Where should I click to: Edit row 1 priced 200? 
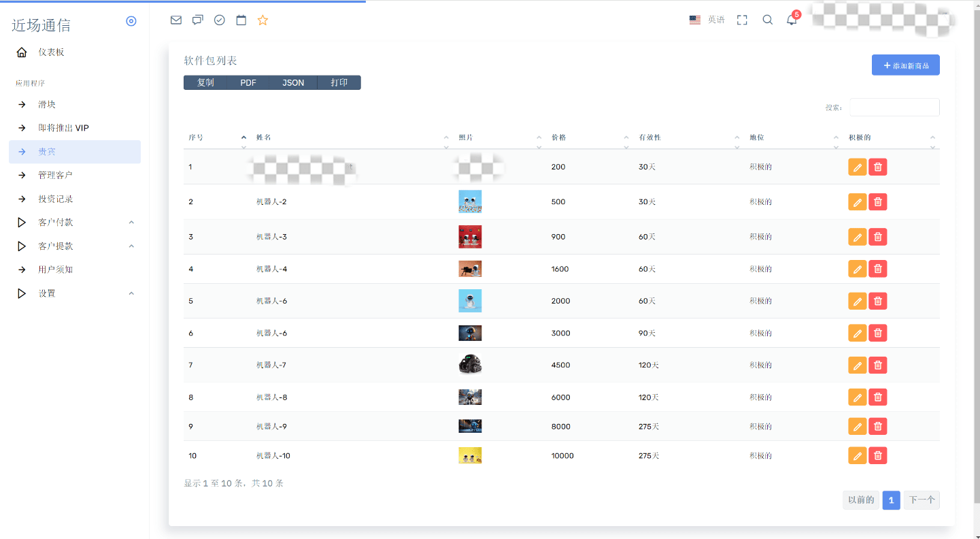(858, 167)
